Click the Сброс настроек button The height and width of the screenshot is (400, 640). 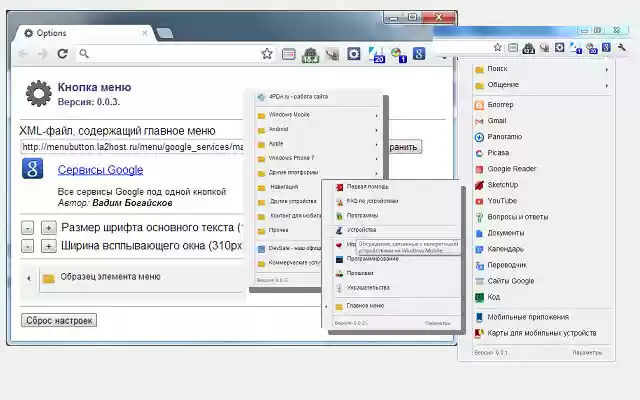point(59,321)
